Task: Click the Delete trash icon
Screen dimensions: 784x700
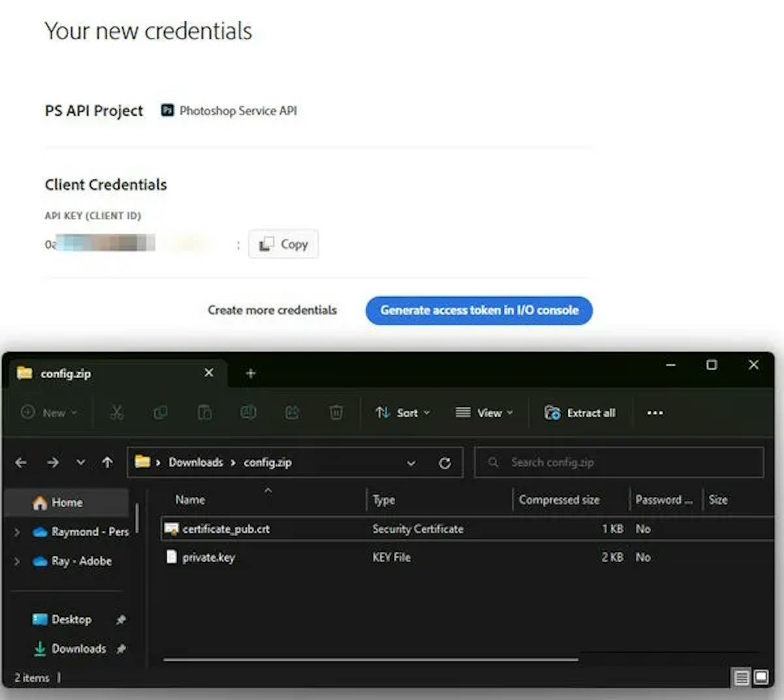Action: click(336, 413)
